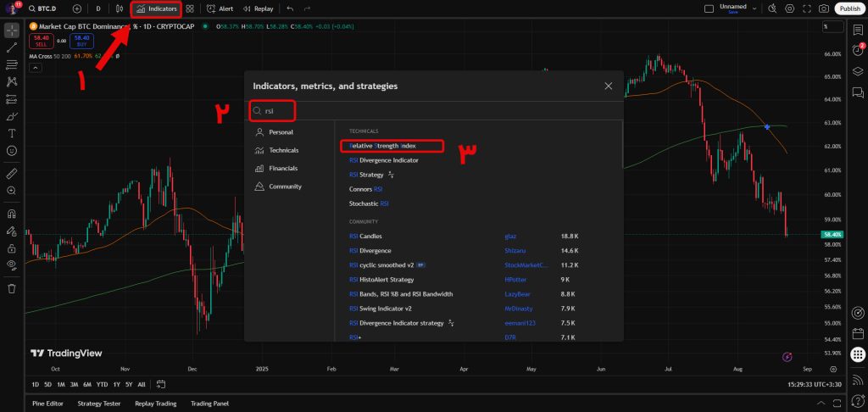Set range to 1D at bottom
Viewport: 868px width, 412px height.
35,384
